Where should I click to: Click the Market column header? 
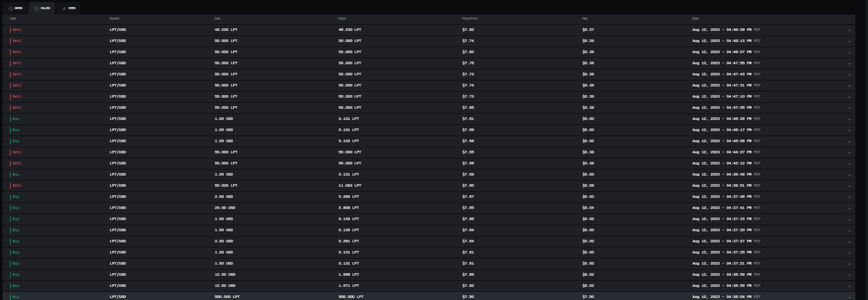click(114, 19)
